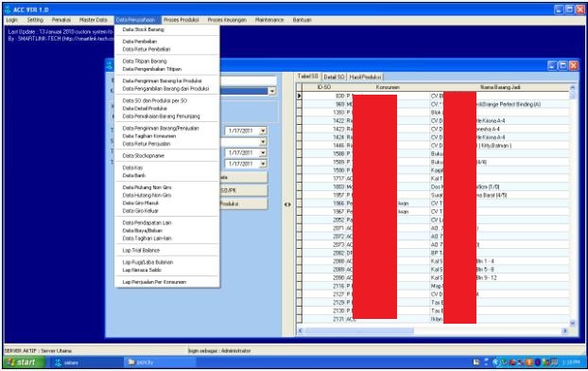Open the Proses Produksi menu
Image resolution: width=588 pixels, height=371 pixels.
(x=182, y=20)
